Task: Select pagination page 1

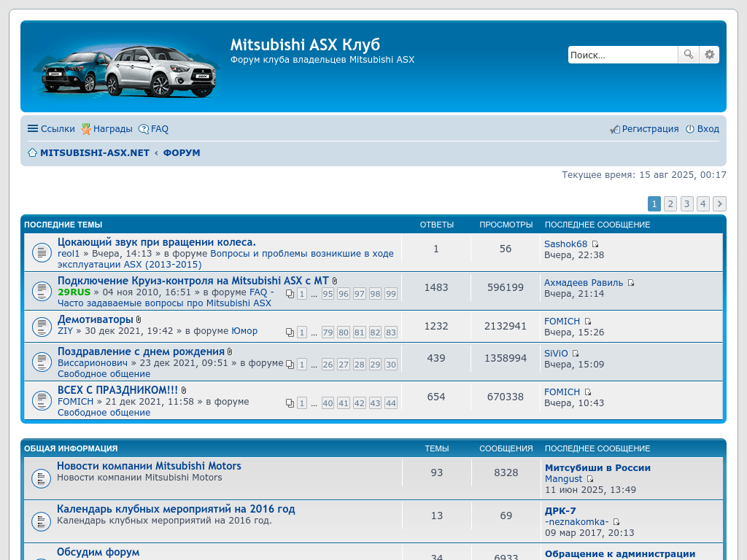Action: [x=654, y=204]
